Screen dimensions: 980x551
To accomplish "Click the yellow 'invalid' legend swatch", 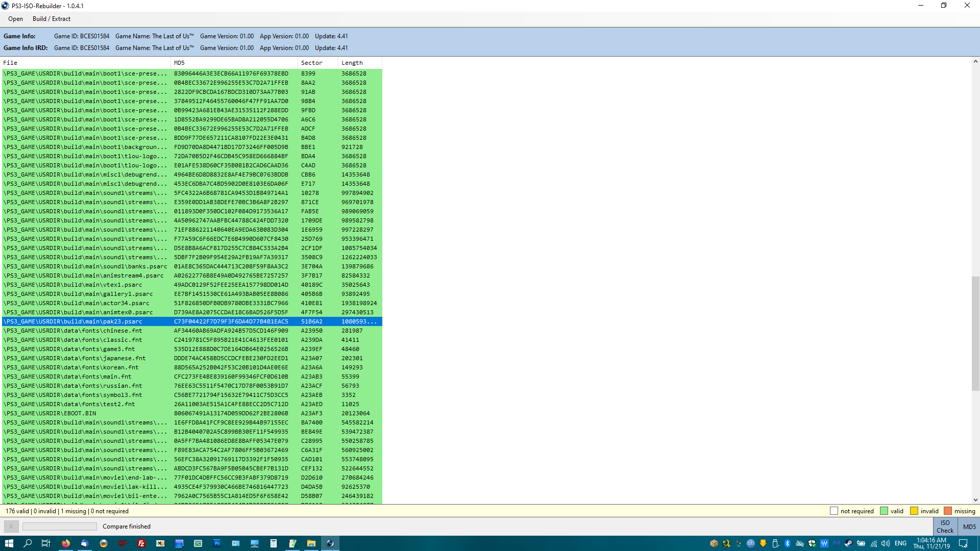I will [x=914, y=511].
